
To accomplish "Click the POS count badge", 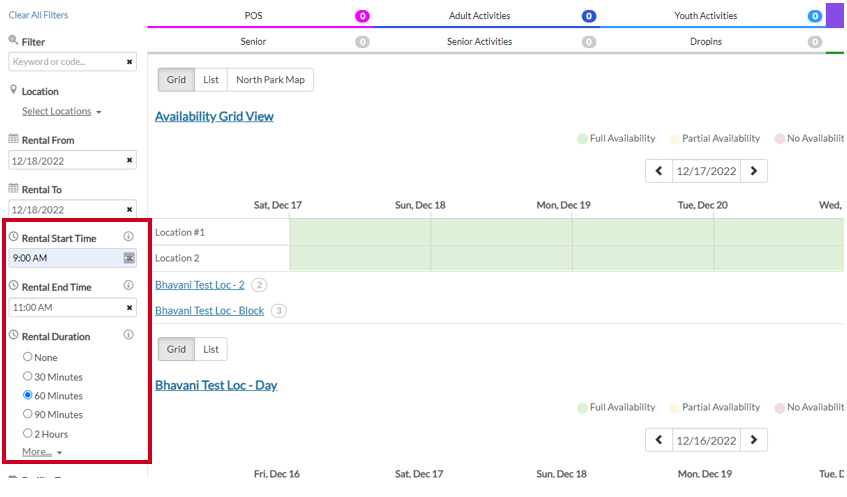I will [x=362, y=16].
